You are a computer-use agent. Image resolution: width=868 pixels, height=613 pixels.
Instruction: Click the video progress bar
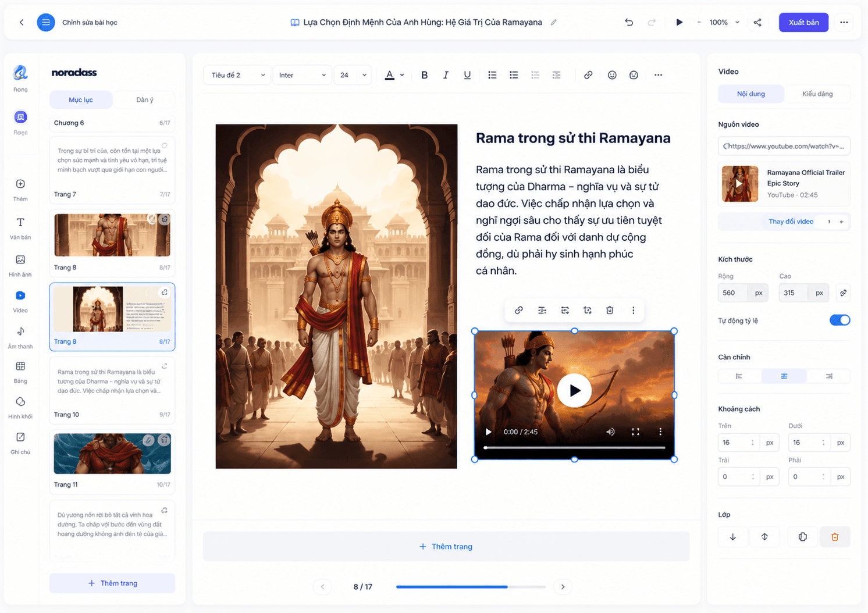tap(574, 447)
